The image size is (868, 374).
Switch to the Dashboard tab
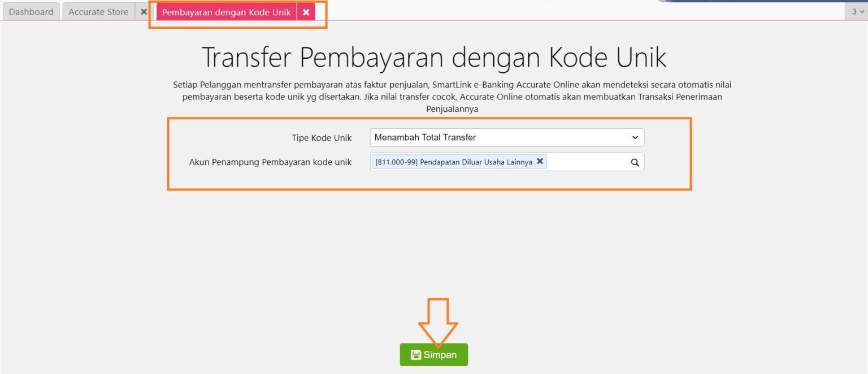pos(31,11)
